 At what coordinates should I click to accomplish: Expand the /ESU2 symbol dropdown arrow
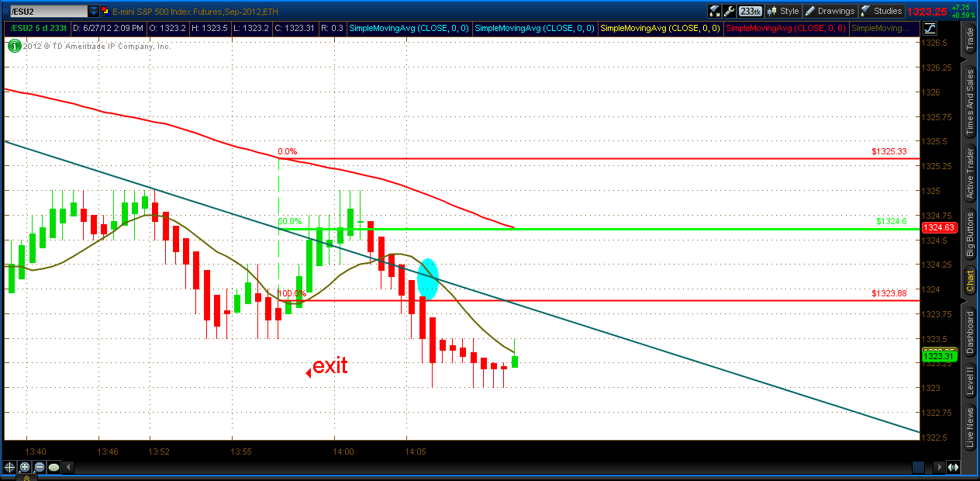tap(94, 11)
